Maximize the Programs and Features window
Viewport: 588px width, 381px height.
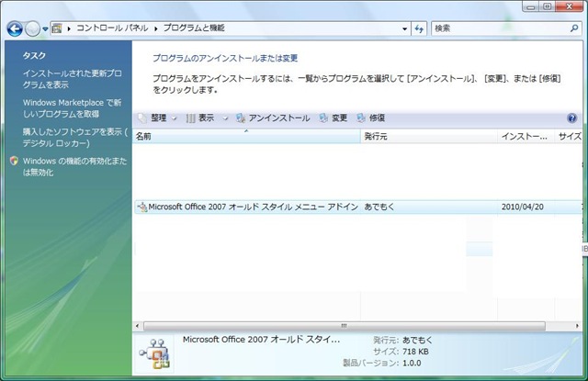(x=548, y=6)
